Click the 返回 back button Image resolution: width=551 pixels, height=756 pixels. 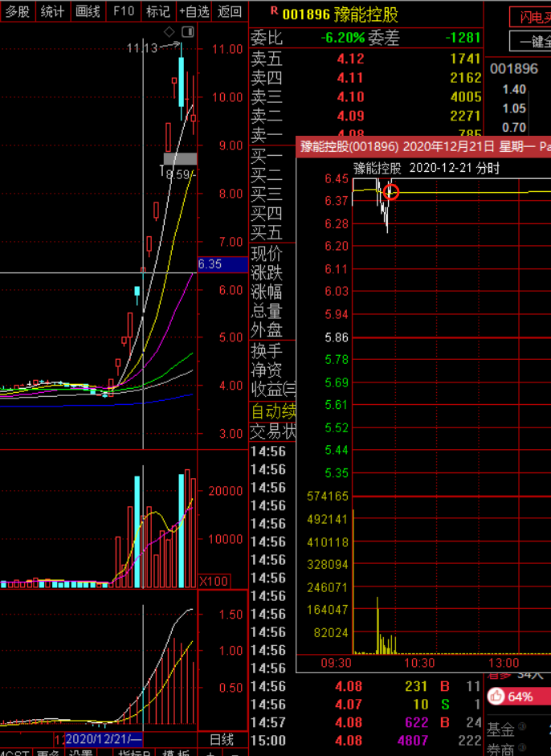point(230,11)
